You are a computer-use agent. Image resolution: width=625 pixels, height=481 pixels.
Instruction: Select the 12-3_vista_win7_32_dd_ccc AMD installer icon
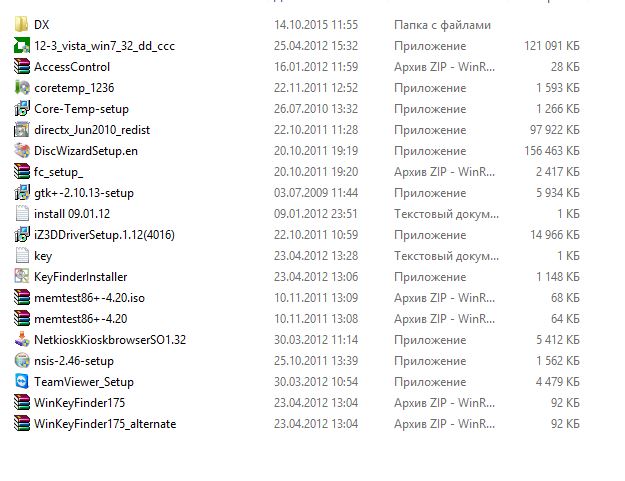pos(22,45)
